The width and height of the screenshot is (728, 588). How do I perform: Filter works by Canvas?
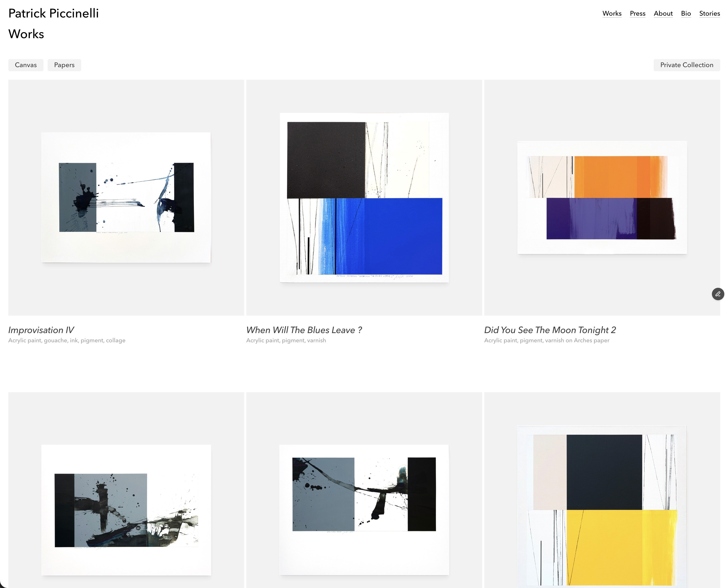[x=26, y=65]
